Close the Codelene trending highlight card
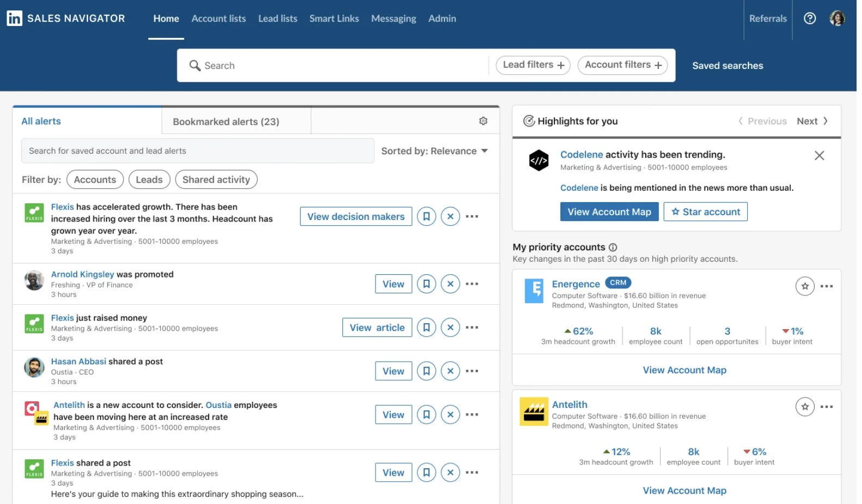This screenshot has height=504, width=862. tap(820, 156)
